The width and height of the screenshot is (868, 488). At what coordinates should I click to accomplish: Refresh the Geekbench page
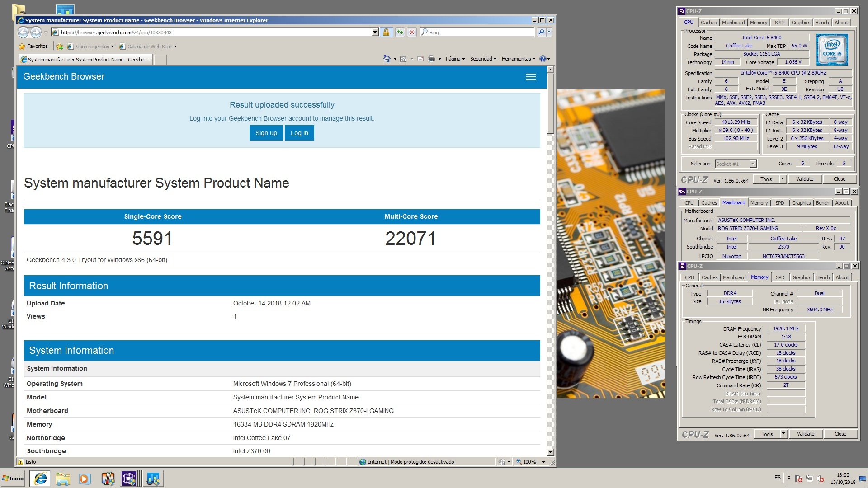point(400,32)
